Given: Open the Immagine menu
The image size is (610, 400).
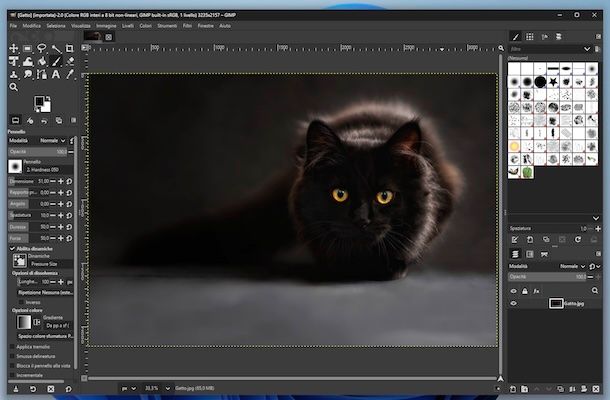Looking at the screenshot, I should (x=106, y=26).
